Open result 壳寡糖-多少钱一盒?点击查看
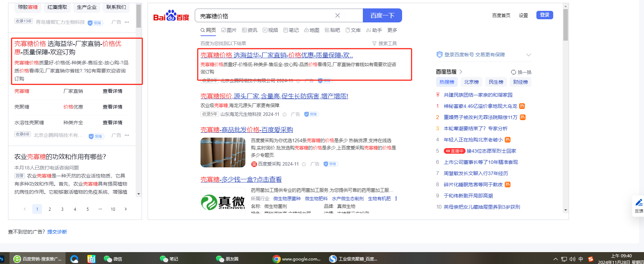The height and width of the screenshot is (264, 644). tap(241, 180)
